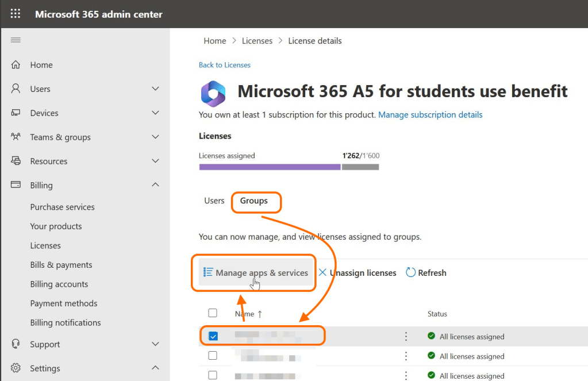Image resolution: width=588 pixels, height=381 pixels.
Task: Click the Teams & groups icon
Action: click(x=16, y=137)
